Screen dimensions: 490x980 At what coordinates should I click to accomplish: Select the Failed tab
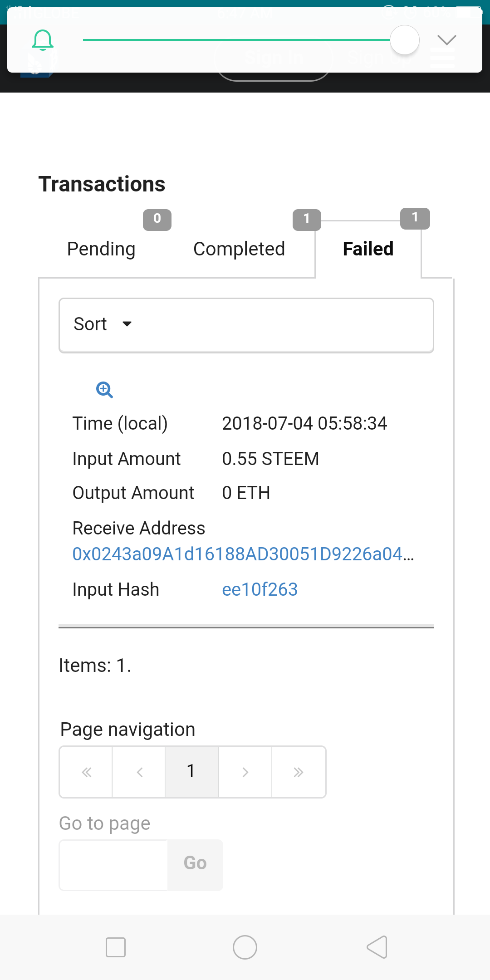(x=368, y=249)
